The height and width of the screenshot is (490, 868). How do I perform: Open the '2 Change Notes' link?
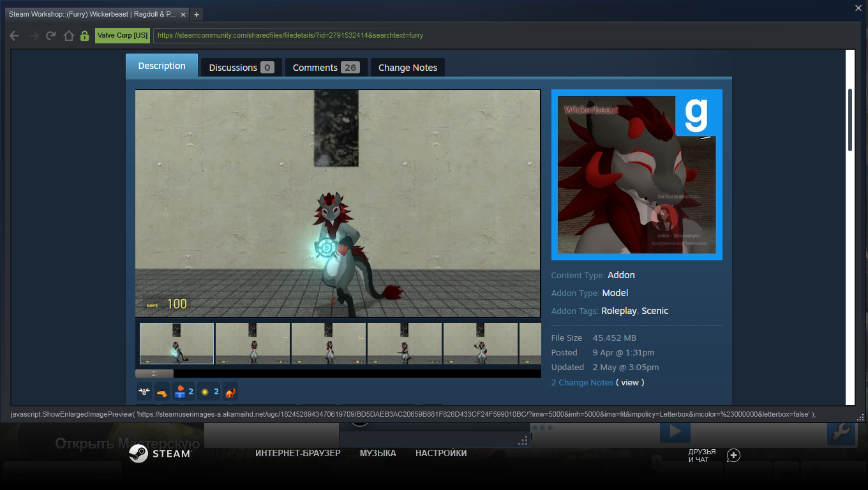582,383
